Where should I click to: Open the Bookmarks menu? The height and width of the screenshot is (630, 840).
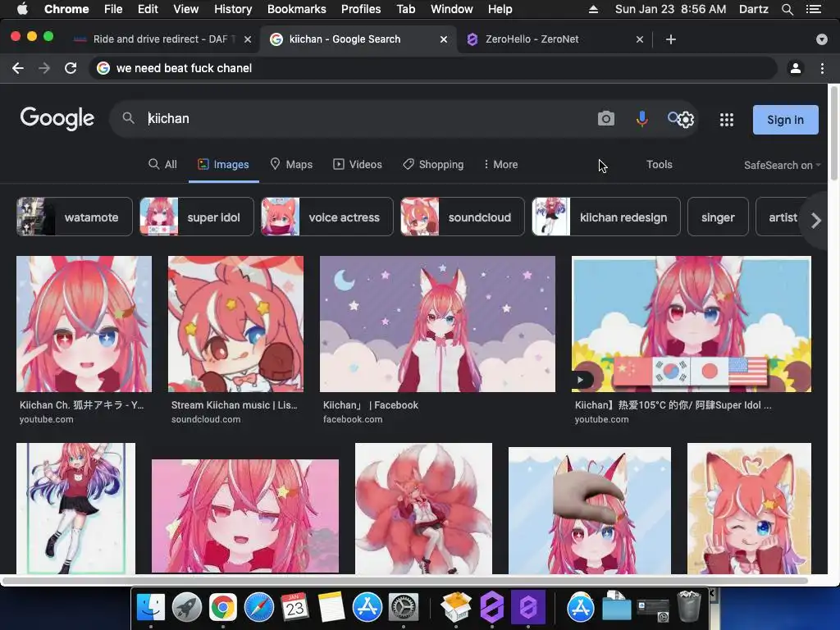(x=297, y=9)
